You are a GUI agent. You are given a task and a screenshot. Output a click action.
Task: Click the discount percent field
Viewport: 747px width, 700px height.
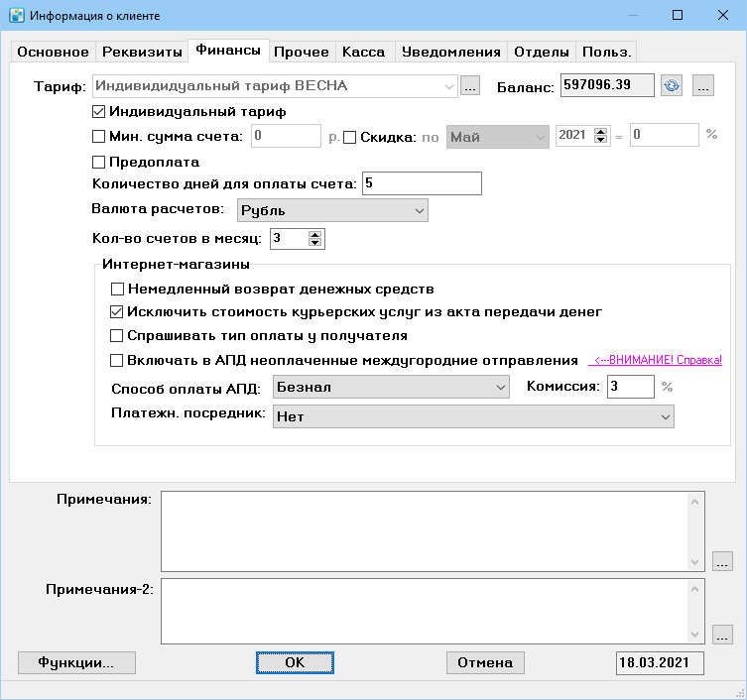(x=664, y=135)
